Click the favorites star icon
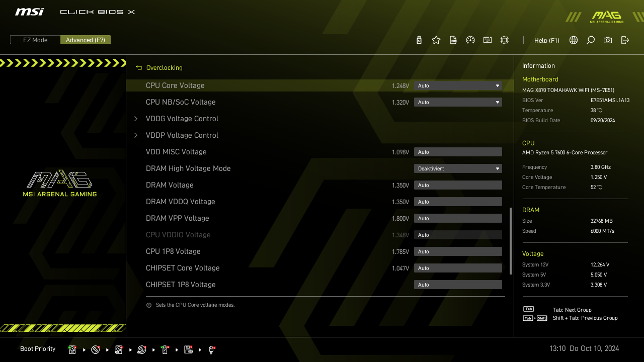 436,40
